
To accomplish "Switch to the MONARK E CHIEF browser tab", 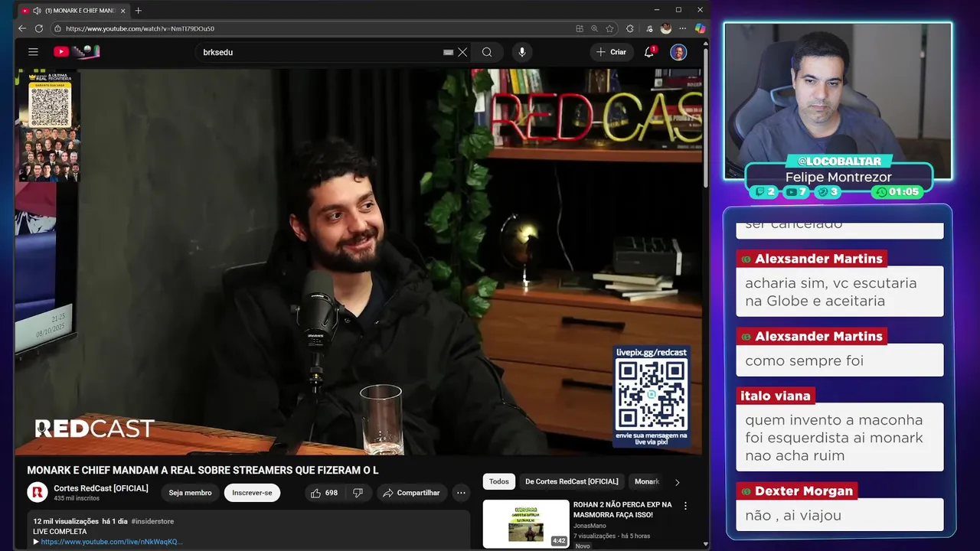I will click(x=74, y=11).
